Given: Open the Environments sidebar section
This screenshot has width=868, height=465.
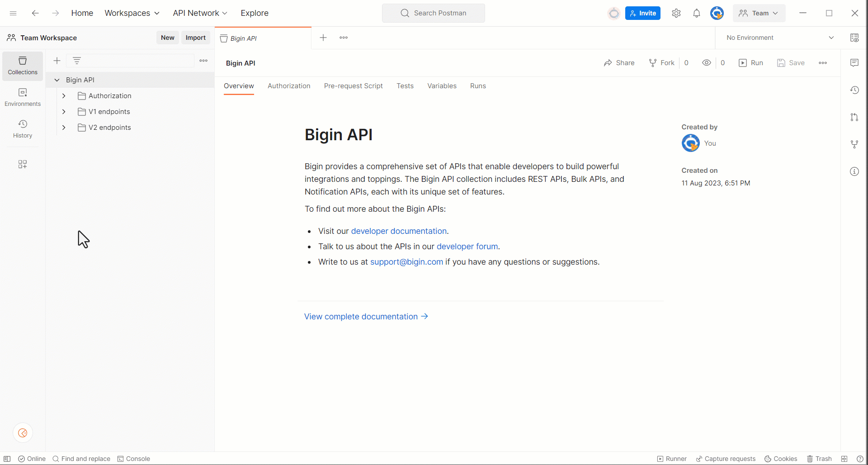Looking at the screenshot, I should coord(23,98).
